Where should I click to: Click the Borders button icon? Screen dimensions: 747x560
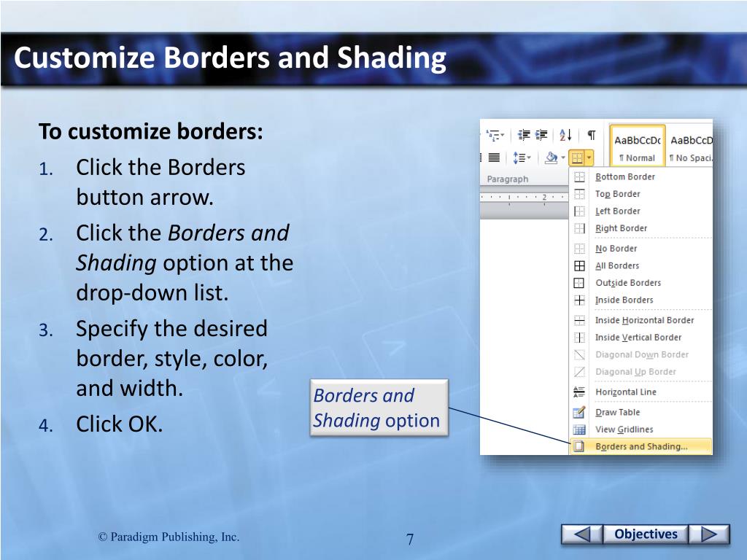tap(577, 157)
